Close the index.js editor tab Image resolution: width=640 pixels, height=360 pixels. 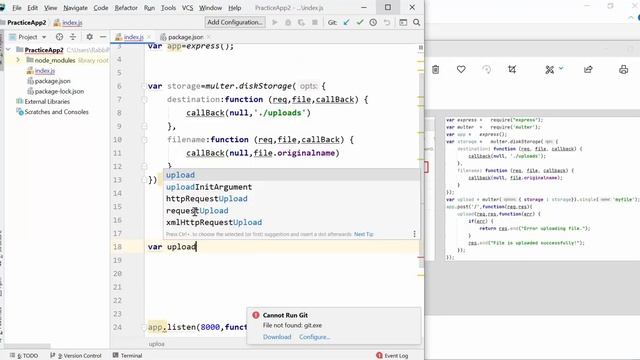[149, 37]
